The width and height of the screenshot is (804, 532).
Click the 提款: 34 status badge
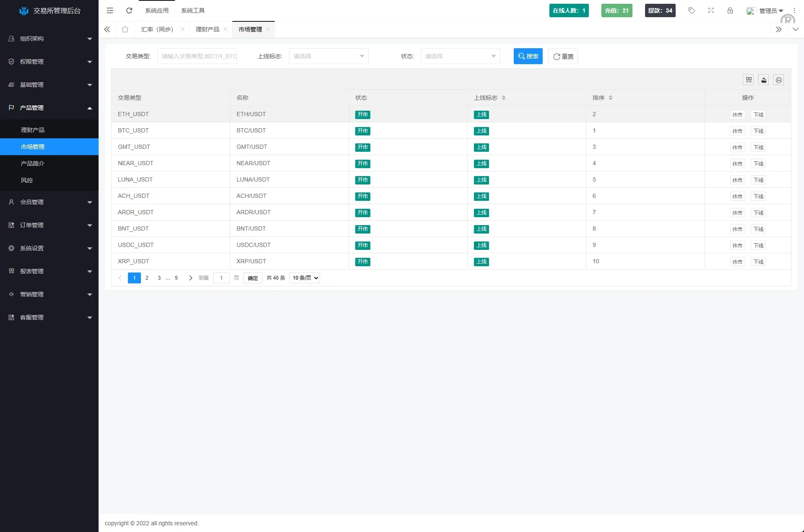click(660, 10)
